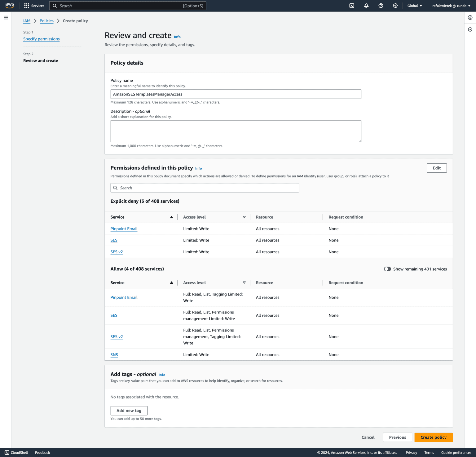Sort the Explicit deny Service column ascending
This screenshot has width=476, height=457.
pos(171,217)
